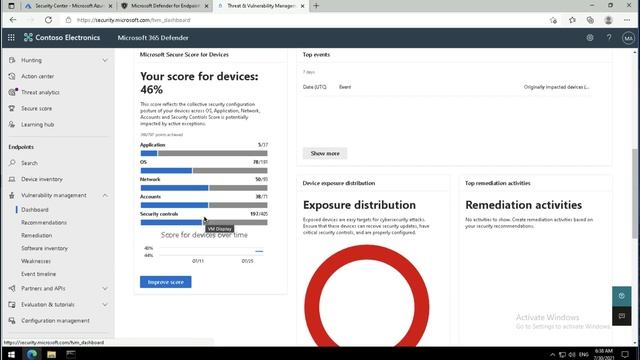
Task: Click the ENG language indicator
Action: pos(584,354)
